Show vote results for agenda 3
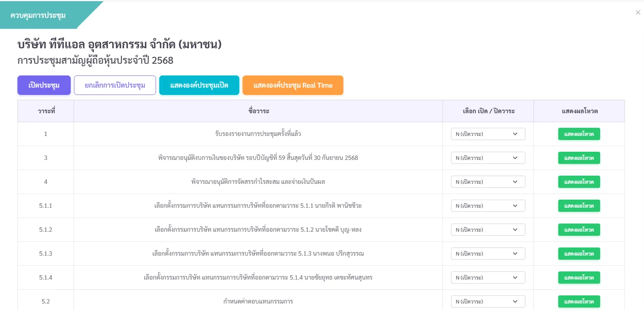The width and height of the screenshot is (644, 310). [579, 158]
